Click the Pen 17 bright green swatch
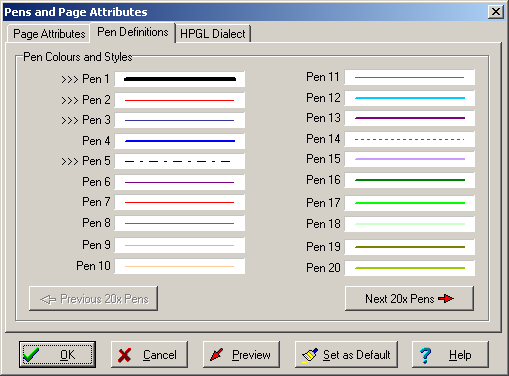This screenshot has height=376, width=509. click(x=410, y=203)
